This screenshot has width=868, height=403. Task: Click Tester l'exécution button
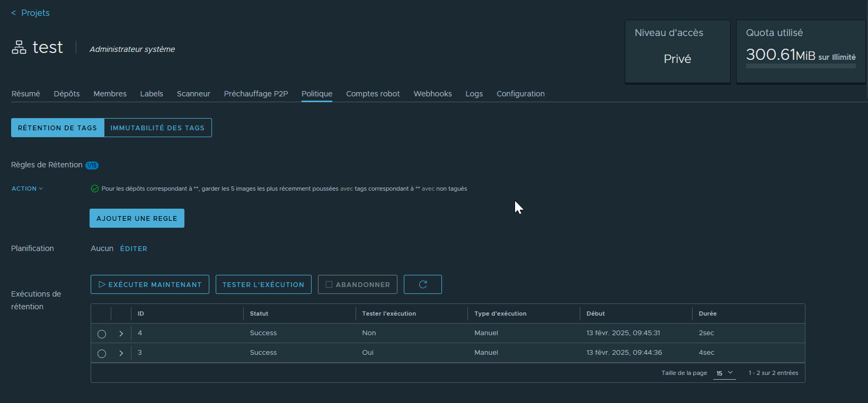[263, 284]
